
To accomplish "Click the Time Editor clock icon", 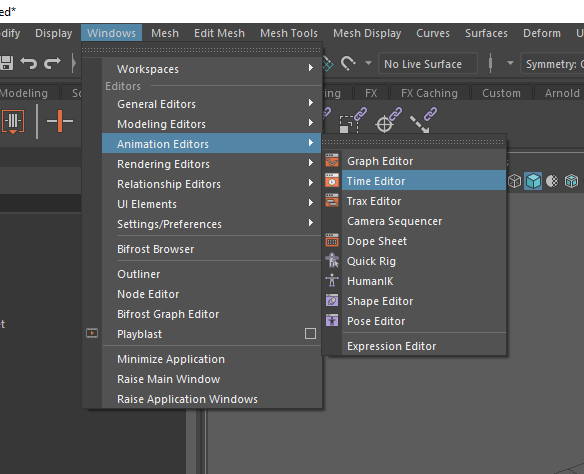I will [x=332, y=181].
